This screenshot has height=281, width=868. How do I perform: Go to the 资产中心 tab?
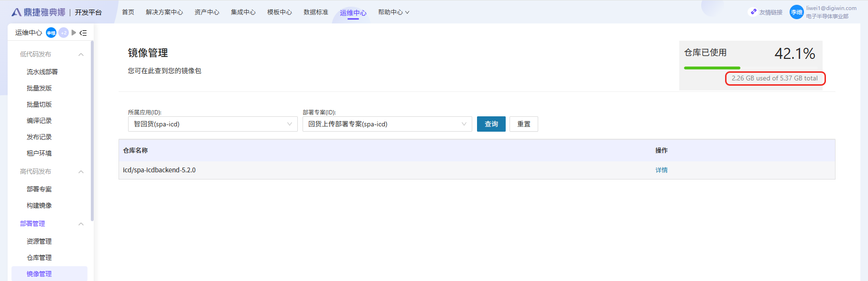(206, 12)
